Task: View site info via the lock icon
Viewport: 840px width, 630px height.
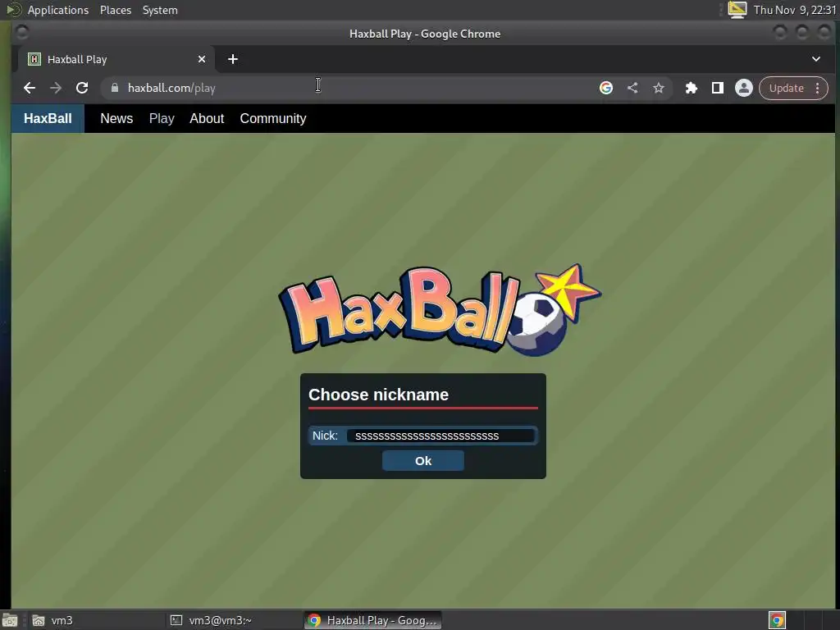Action: [114, 88]
